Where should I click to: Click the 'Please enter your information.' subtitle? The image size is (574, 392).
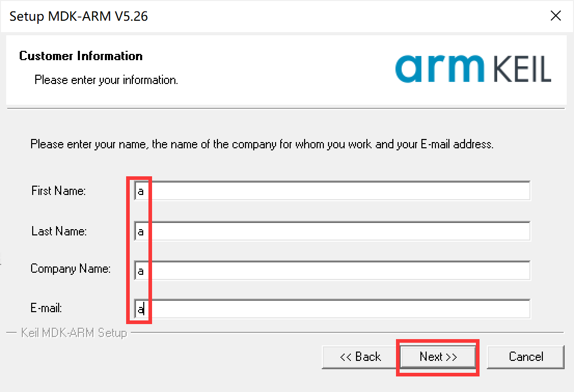point(106,80)
